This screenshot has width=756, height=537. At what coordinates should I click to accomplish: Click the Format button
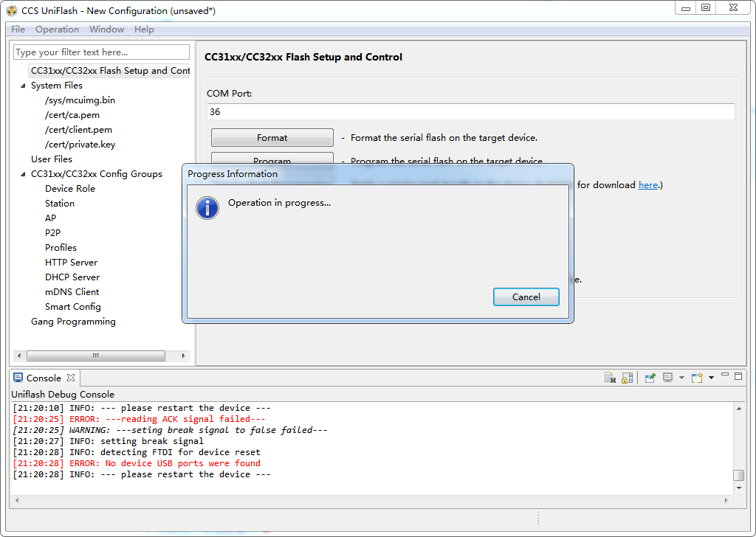(272, 138)
